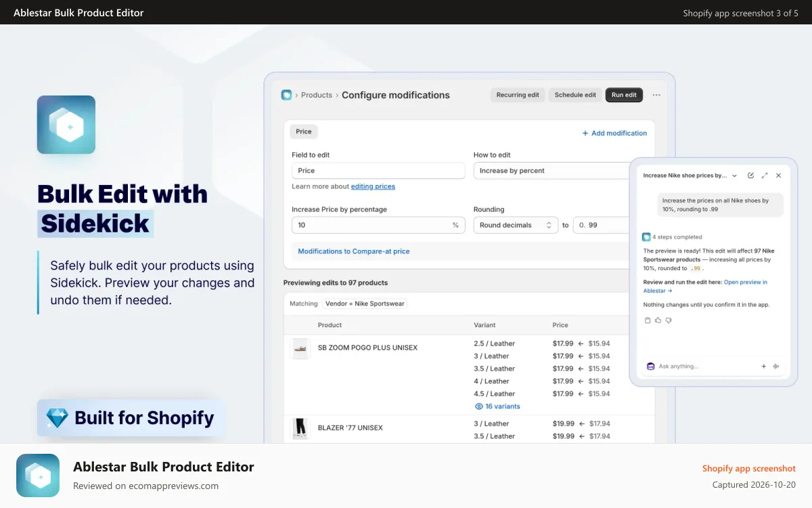
Task: Open the Round decimals rounding dropdown
Action: coord(516,225)
